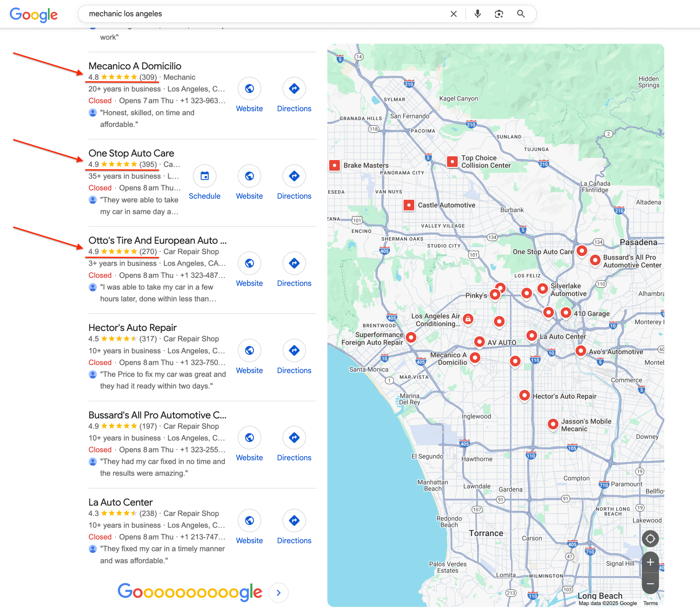Zoom out on the map

pyautogui.click(x=650, y=584)
